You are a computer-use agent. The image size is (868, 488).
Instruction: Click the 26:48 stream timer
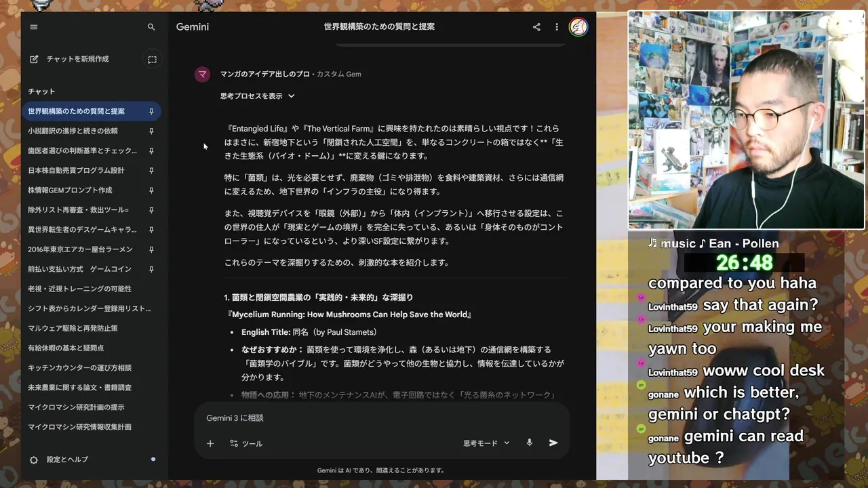pyautogui.click(x=745, y=262)
